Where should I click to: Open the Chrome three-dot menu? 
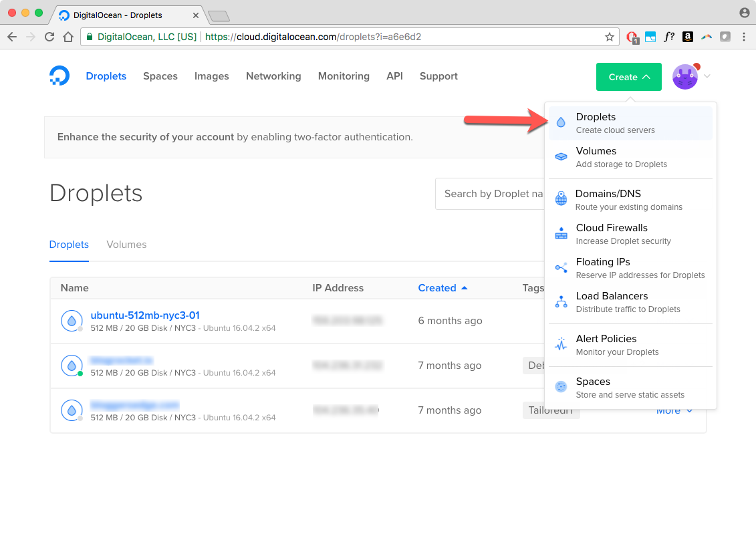pos(744,37)
